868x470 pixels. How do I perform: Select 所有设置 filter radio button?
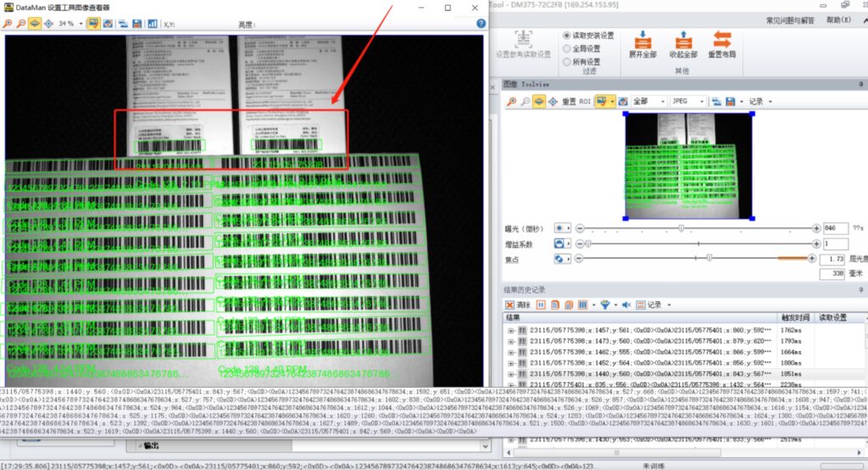pyautogui.click(x=566, y=62)
